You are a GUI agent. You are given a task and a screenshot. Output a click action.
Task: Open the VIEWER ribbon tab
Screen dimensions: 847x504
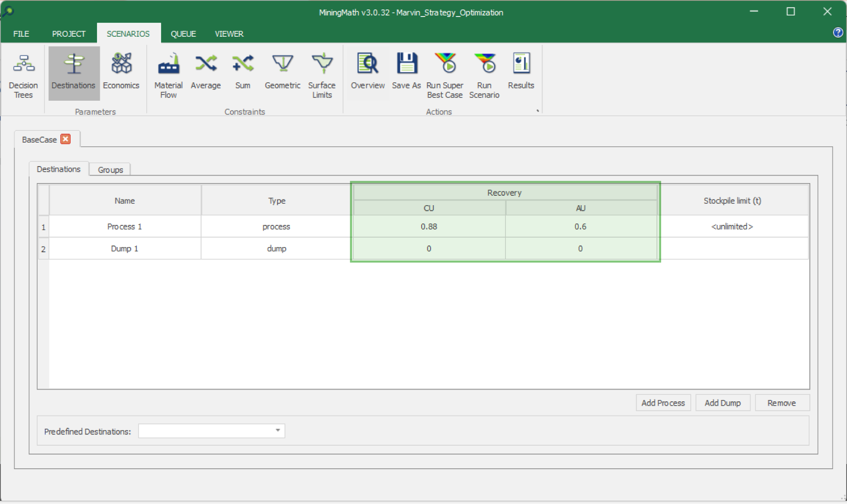(229, 34)
